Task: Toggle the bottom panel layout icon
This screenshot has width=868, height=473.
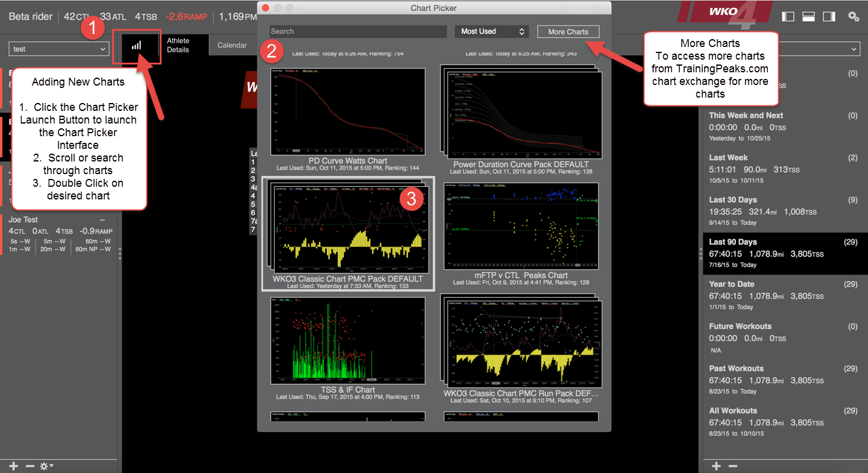Action: pyautogui.click(x=808, y=16)
